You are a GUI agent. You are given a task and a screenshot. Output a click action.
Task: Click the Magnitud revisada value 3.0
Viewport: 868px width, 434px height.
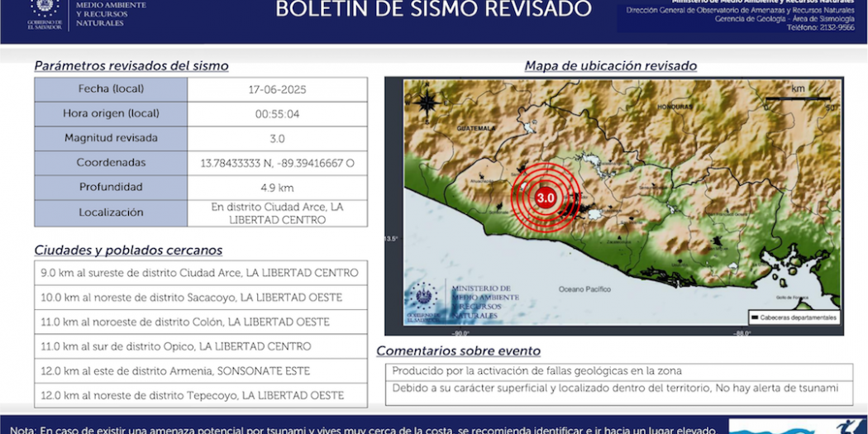(277, 139)
